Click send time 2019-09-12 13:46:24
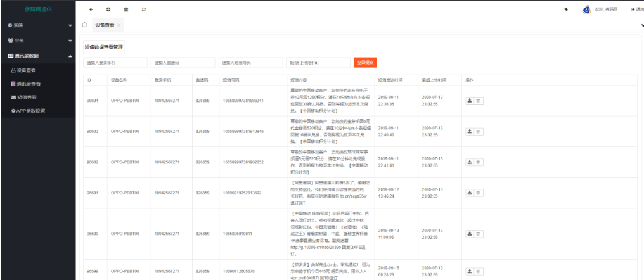The width and height of the screenshot is (644, 280). point(389,193)
